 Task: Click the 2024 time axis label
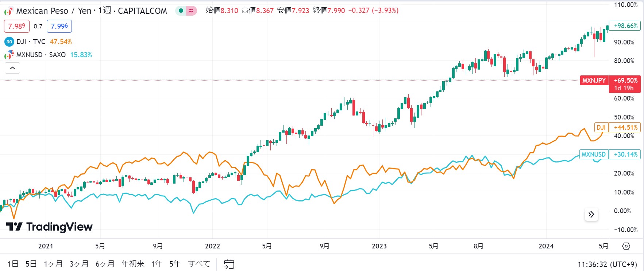(x=546, y=246)
